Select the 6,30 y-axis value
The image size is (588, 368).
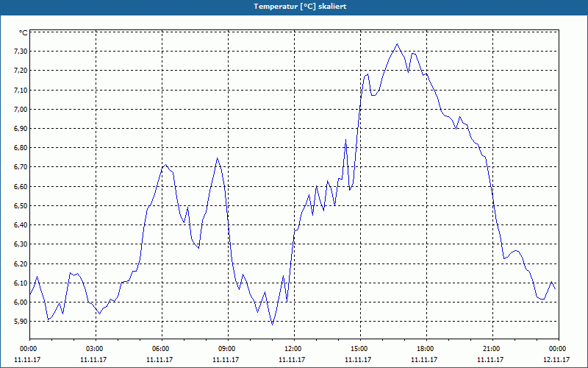pos(21,244)
